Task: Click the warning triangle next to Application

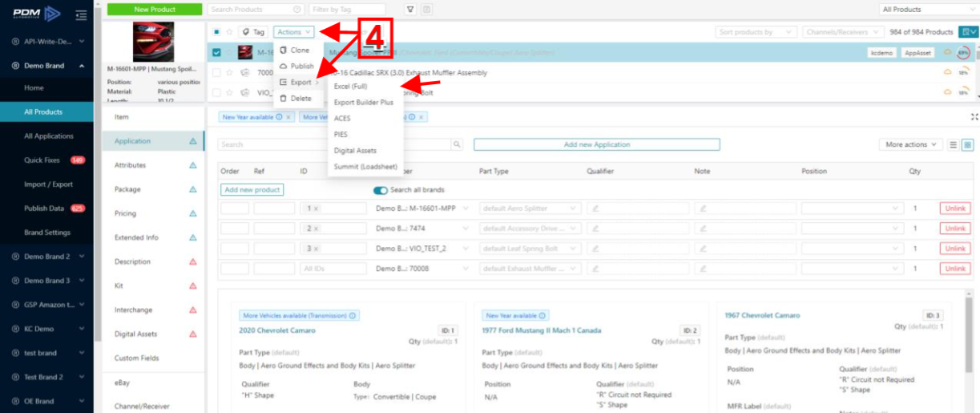Action: point(192,141)
